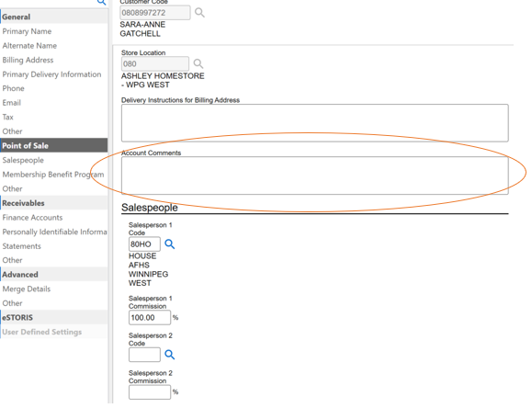Open Merge Details under Advanced

coord(27,289)
